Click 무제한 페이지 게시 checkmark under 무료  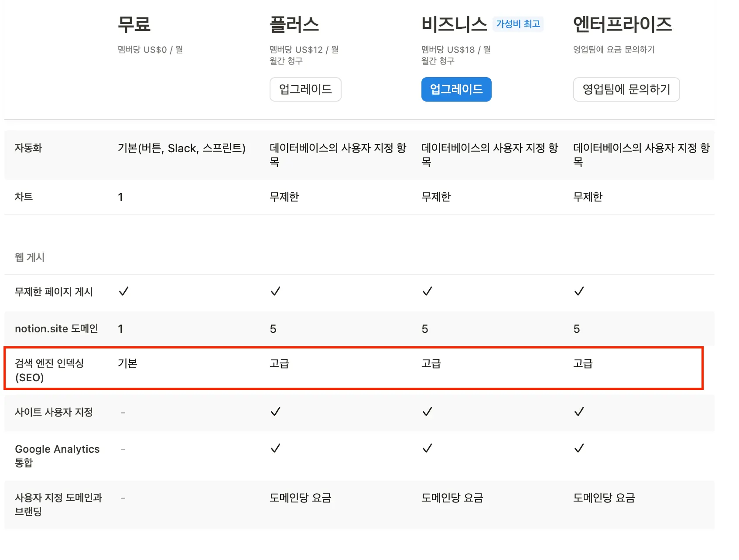pos(123,291)
